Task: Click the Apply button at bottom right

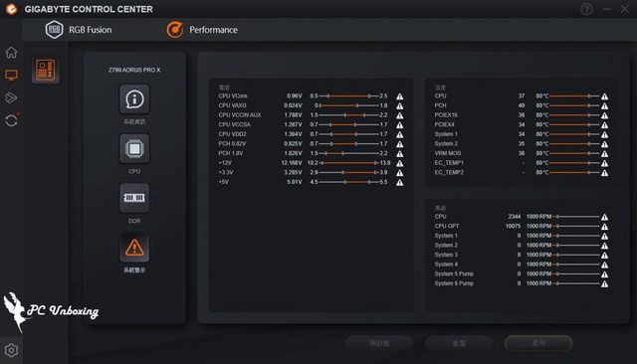Action: click(x=538, y=343)
